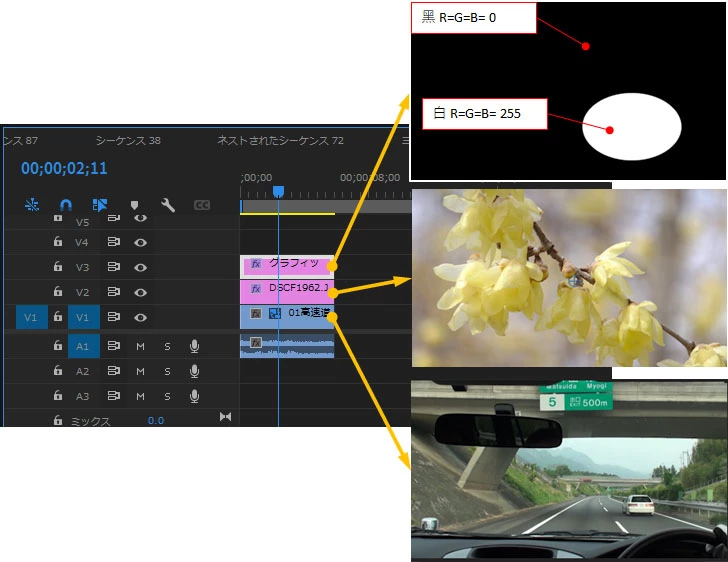Toggle lock on audio track A2
The width and height of the screenshot is (728, 562).
[x=58, y=371]
